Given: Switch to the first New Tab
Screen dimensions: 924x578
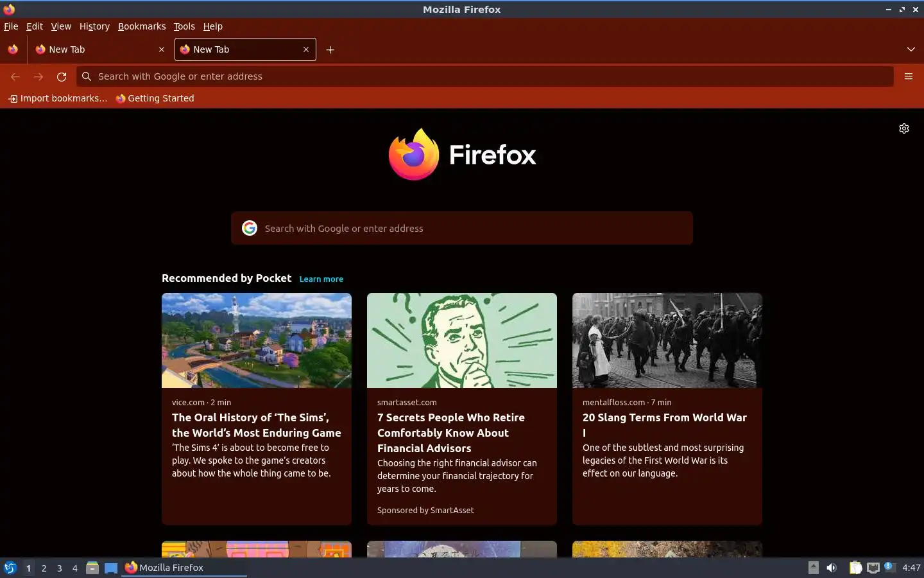Looking at the screenshot, I should pos(99,49).
